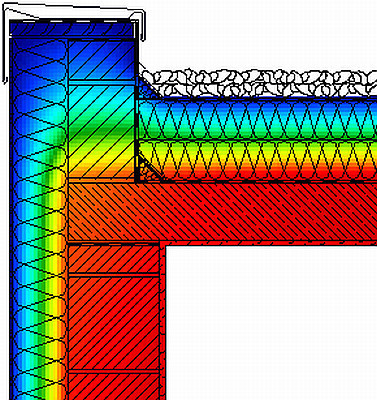Image resolution: width=377 pixels, height=400 pixels.
Task: Select the blue hatched plate under the coping
Action: pyautogui.click(x=72, y=29)
